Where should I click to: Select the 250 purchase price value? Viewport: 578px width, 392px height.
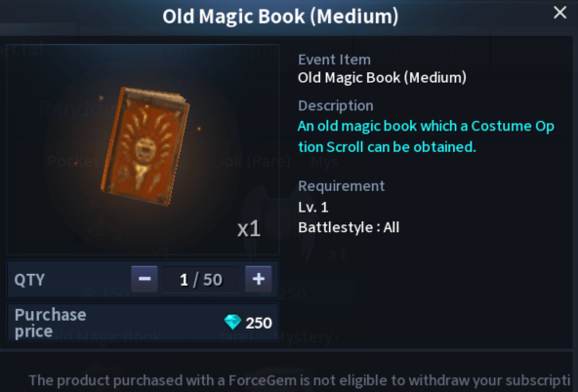pyautogui.click(x=259, y=323)
